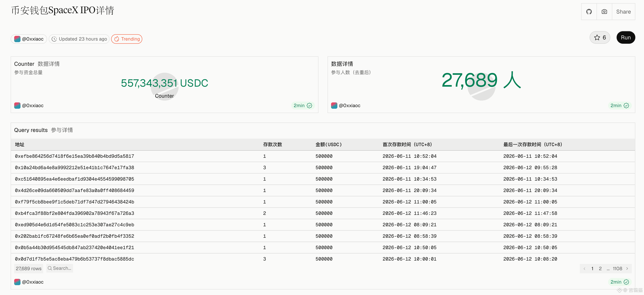Open @0xxiaoc author link in the 参与人数 panel

(x=346, y=105)
